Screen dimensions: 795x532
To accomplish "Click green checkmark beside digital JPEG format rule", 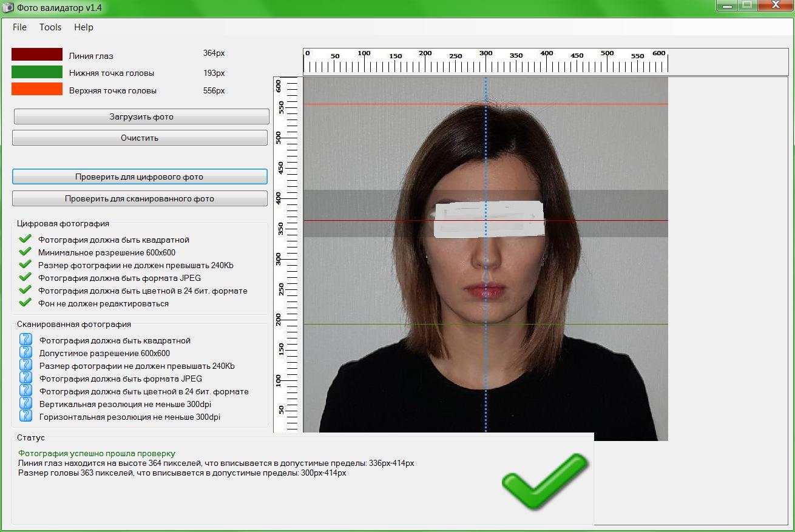I will point(25,277).
